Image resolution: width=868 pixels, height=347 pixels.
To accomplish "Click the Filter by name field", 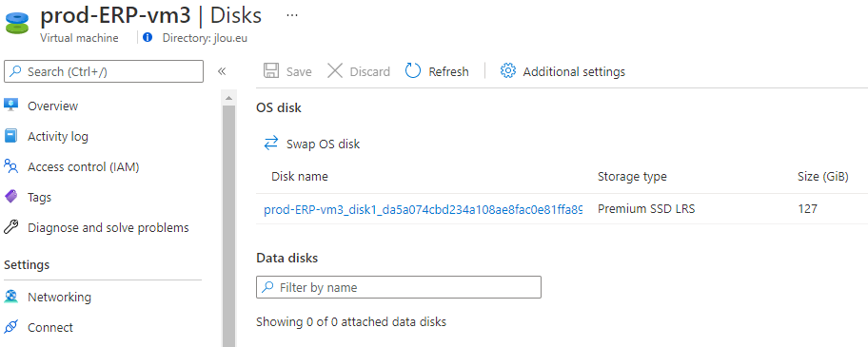I will 399,287.
